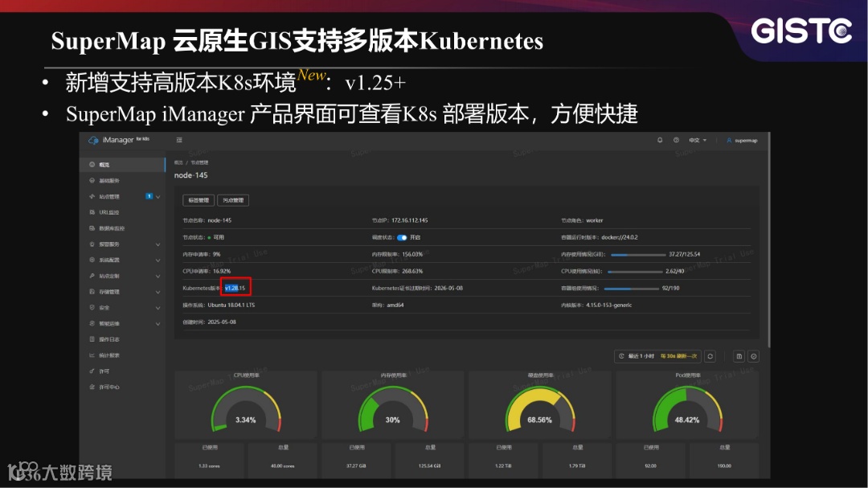868x488 pixels.
Task: Expand the 系统配置 sidebar menu
Action: click(158, 260)
